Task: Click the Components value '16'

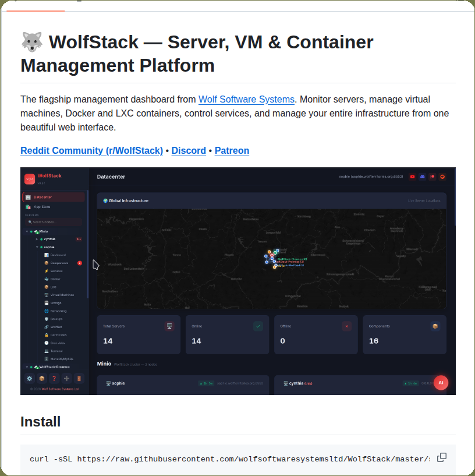Action: pos(374,341)
